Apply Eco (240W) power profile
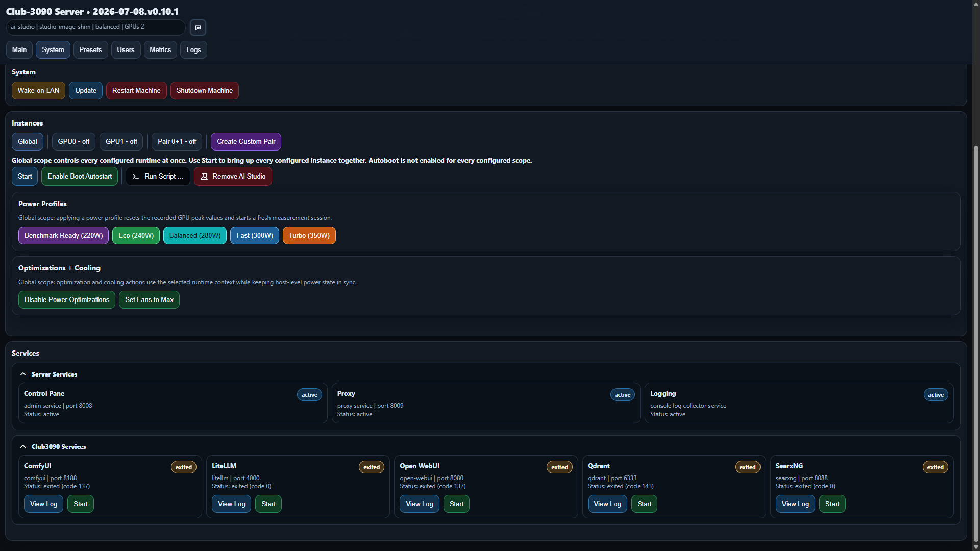The image size is (980, 551). pyautogui.click(x=136, y=236)
